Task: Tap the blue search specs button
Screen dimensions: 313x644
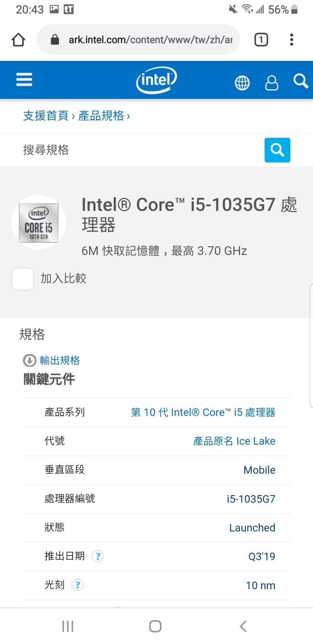Action: point(277,150)
